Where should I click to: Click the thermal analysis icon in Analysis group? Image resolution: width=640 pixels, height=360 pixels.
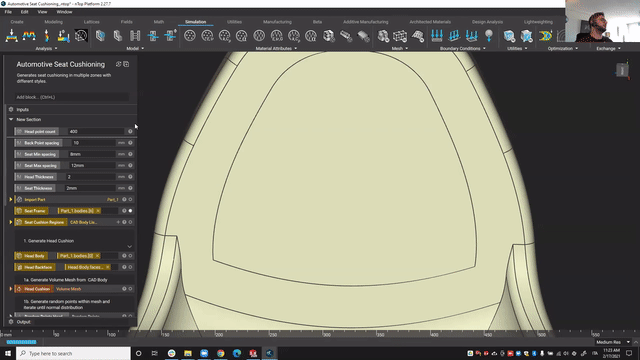click(x=63, y=36)
